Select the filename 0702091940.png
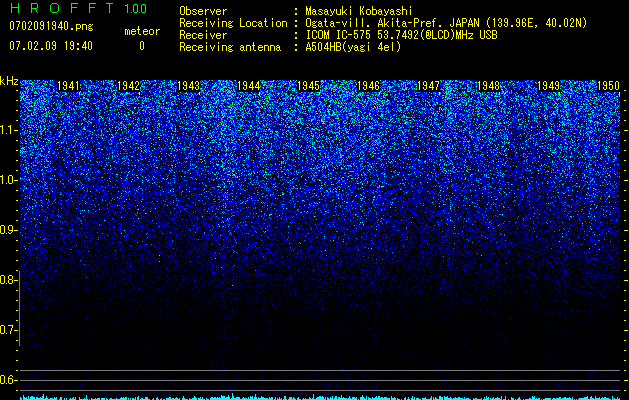 51,26
